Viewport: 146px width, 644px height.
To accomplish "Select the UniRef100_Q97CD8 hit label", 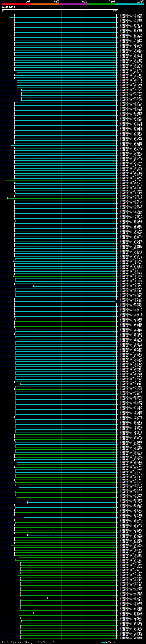I will [131, 585].
